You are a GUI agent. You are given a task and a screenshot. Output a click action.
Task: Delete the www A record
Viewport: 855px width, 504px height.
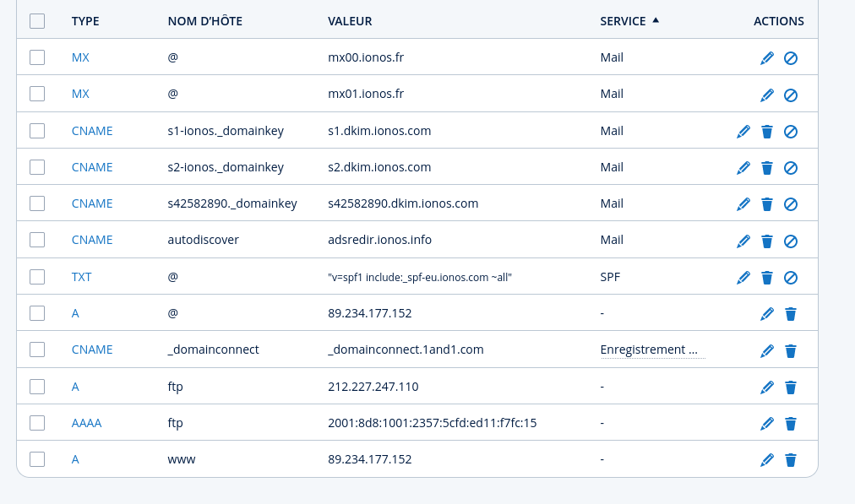[x=791, y=460]
